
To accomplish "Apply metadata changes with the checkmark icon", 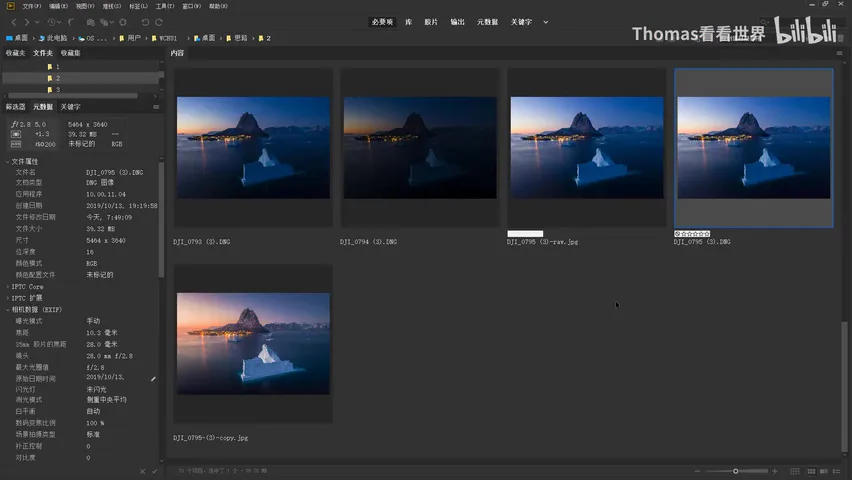I will [x=155, y=471].
